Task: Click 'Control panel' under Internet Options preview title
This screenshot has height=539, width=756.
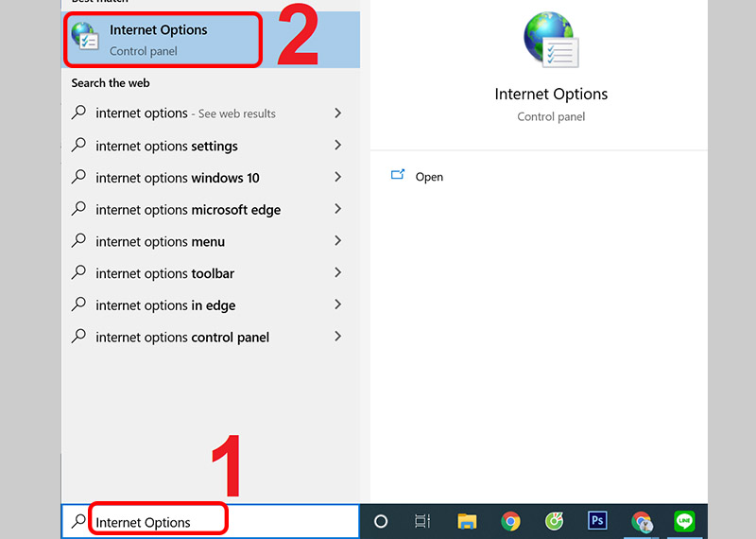Action: pyautogui.click(x=551, y=116)
